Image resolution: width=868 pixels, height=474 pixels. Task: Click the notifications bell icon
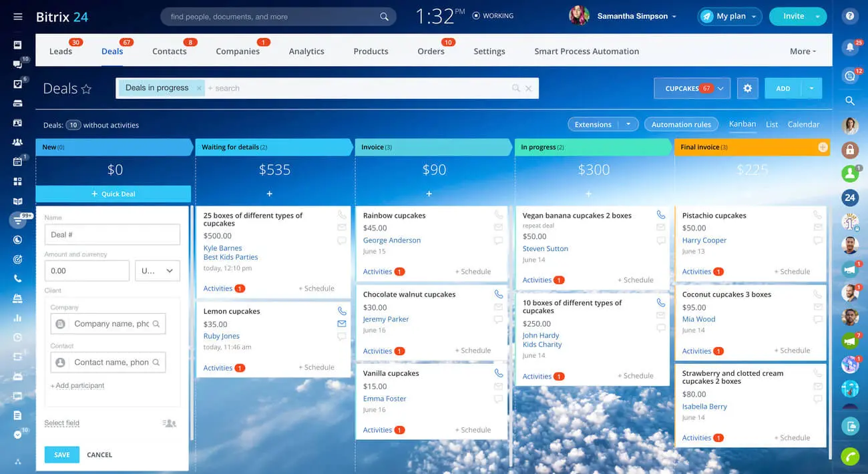[x=850, y=47]
